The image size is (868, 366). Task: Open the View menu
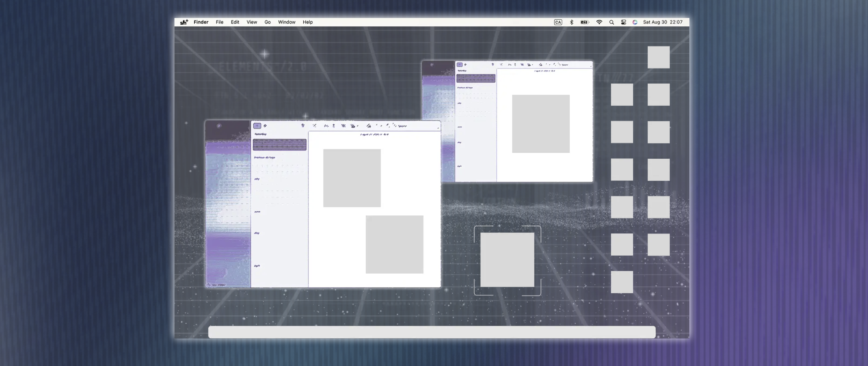[252, 22]
